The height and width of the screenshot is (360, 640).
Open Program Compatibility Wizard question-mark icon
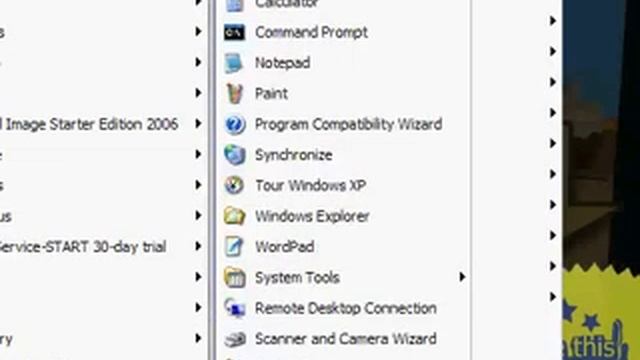(235, 124)
